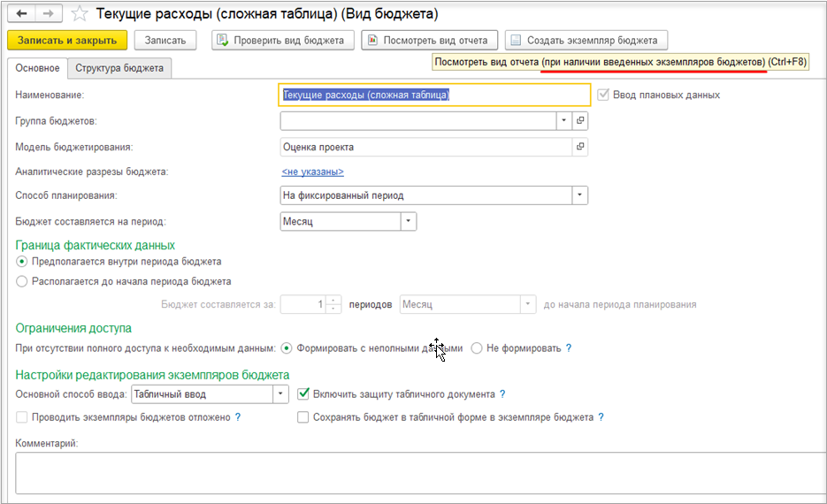Click the back navigation arrow
This screenshot has width=827, height=504.
(x=20, y=14)
